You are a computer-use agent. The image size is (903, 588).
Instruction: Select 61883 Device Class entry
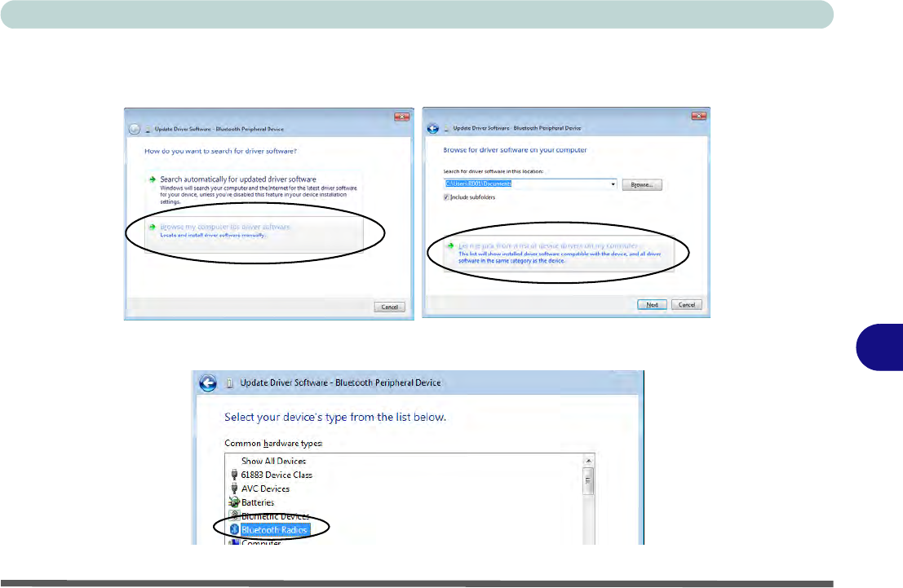point(277,475)
